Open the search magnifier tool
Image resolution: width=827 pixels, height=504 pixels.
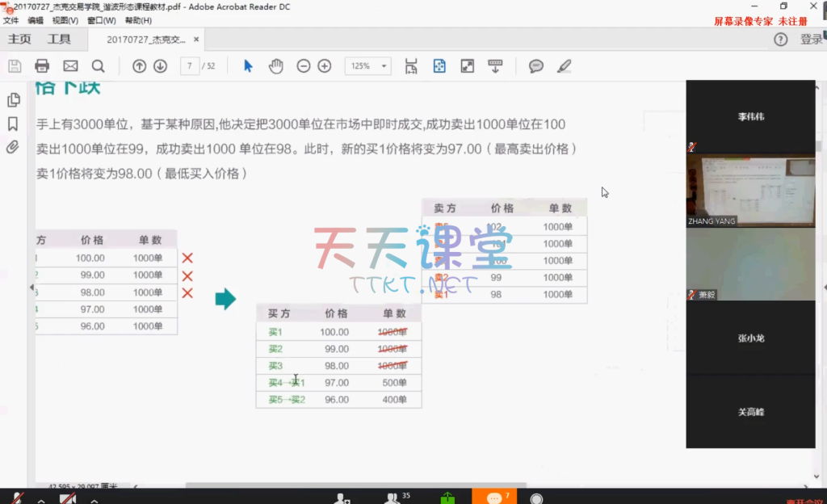pyautogui.click(x=98, y=66)
